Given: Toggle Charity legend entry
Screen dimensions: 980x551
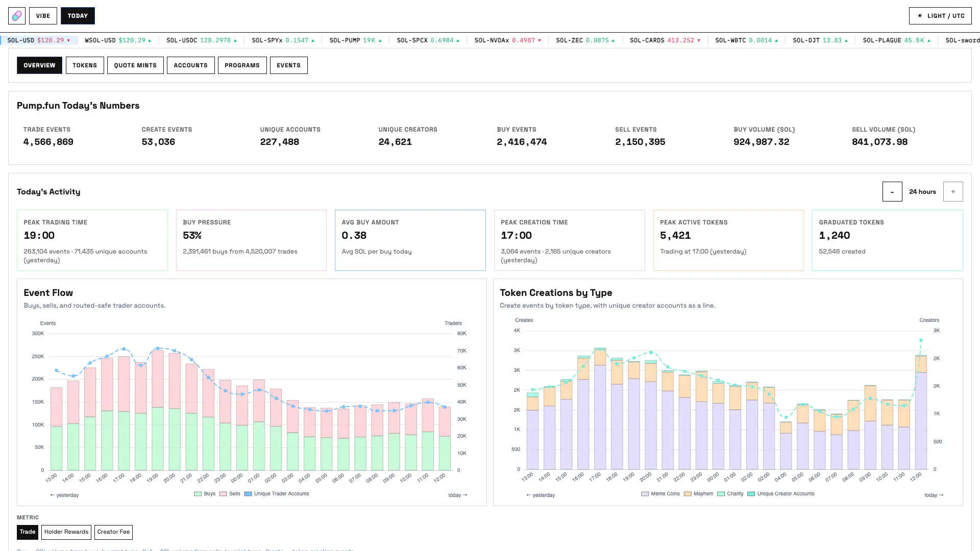Looking at the screenshot, I should pyautogui.click(x=730, y=494).
